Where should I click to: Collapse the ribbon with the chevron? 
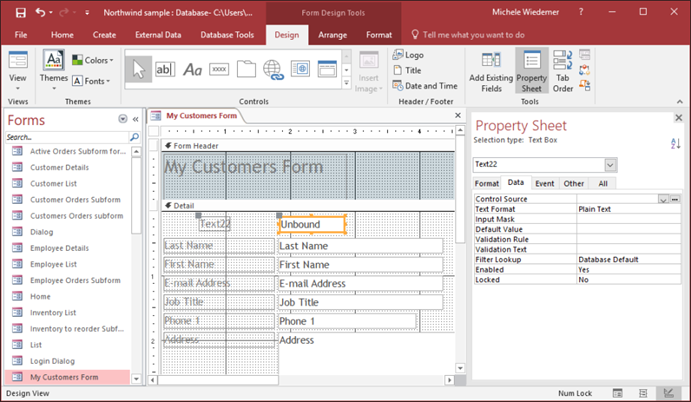click(680, 101)
